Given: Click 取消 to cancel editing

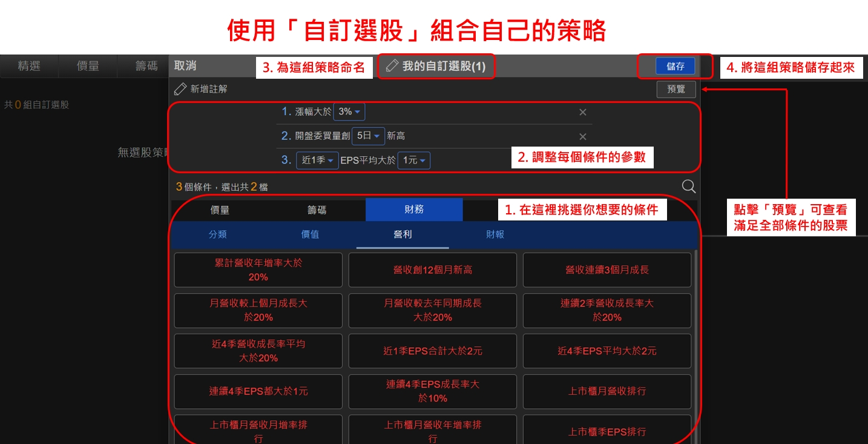Looking at the screenshot, I should (x=185, y=65).
